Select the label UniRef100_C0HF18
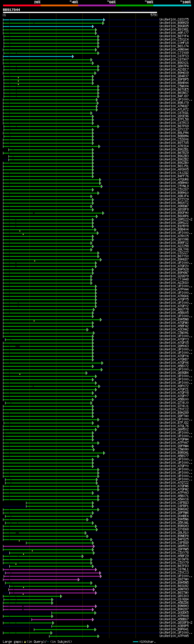194x644 pixels. 174,43
